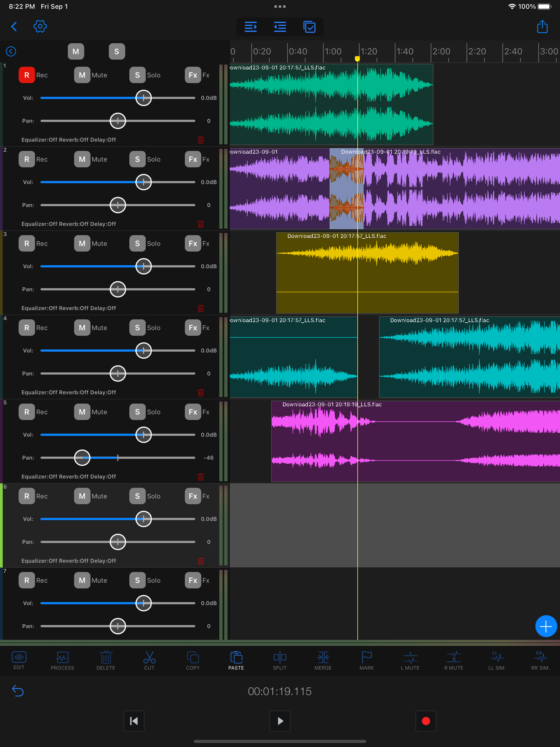Tap the MERGE tool
Viewport: 560px width, 747px height.
[323, 661]
